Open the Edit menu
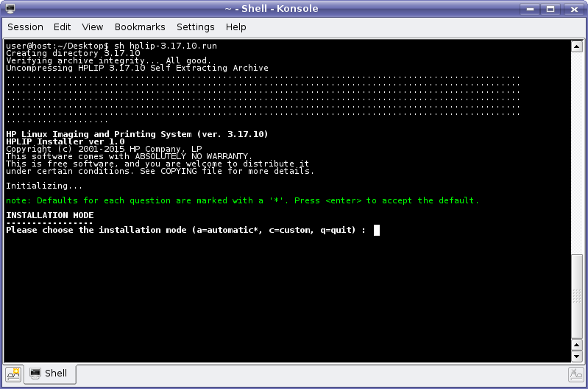588x389 pixels. click(62, 27)
